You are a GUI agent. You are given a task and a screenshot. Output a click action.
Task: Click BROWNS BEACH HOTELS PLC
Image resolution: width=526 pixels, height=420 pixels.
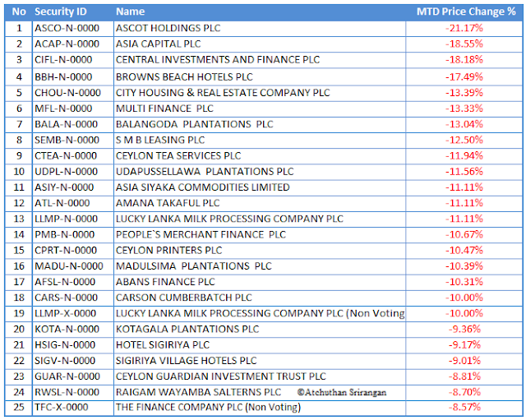pyautogui.click(x=184, y=76)
